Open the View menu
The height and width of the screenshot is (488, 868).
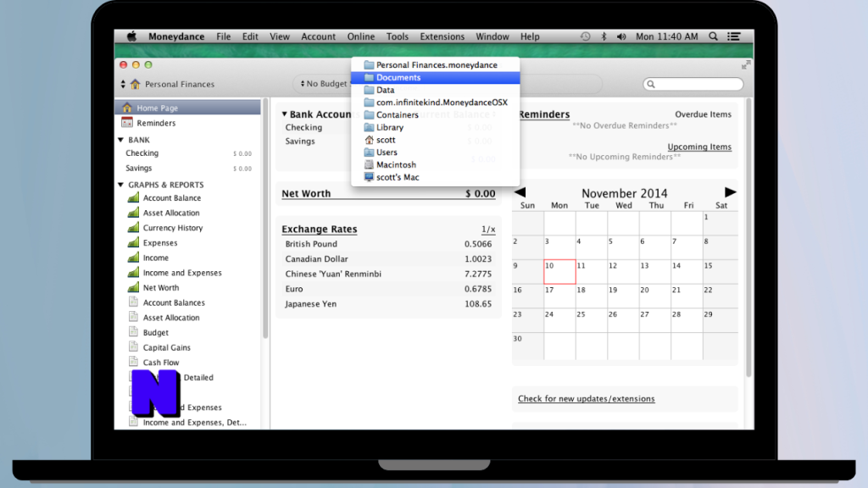[x=280, y=36]
